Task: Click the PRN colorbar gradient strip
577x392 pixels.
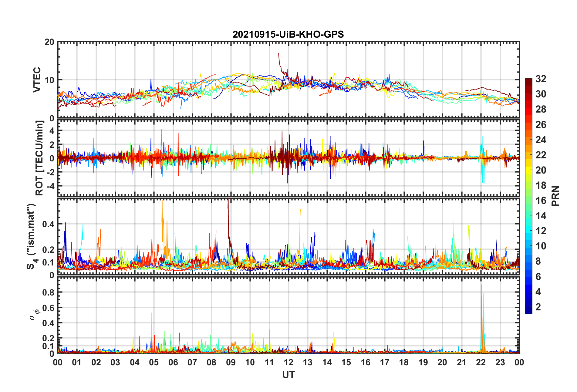Action: (529, 196)
